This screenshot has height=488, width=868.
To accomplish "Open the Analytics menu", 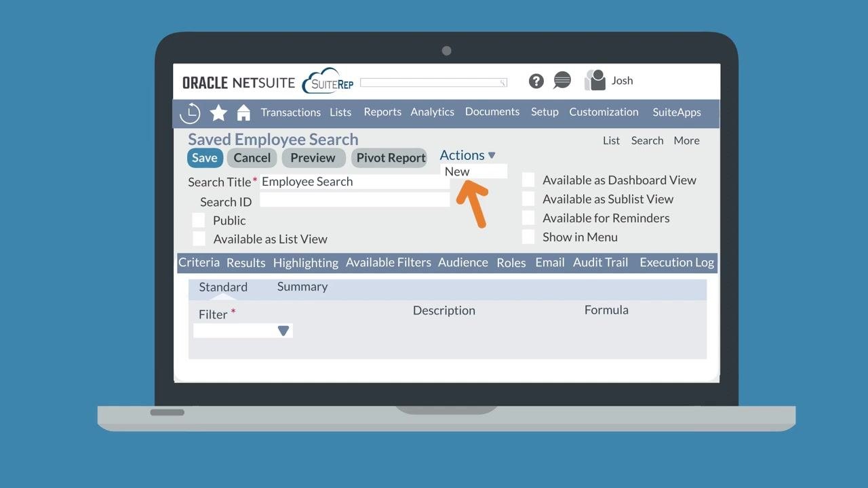I will (x=432, y=112).
